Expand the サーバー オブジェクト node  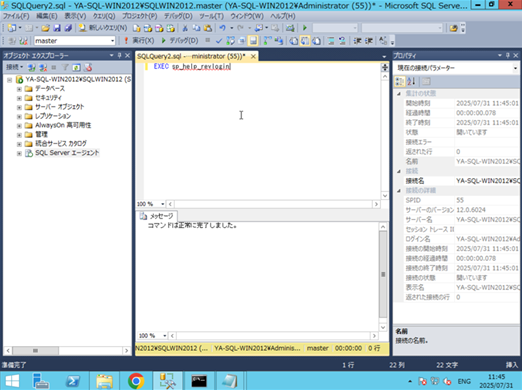point(19,107)
